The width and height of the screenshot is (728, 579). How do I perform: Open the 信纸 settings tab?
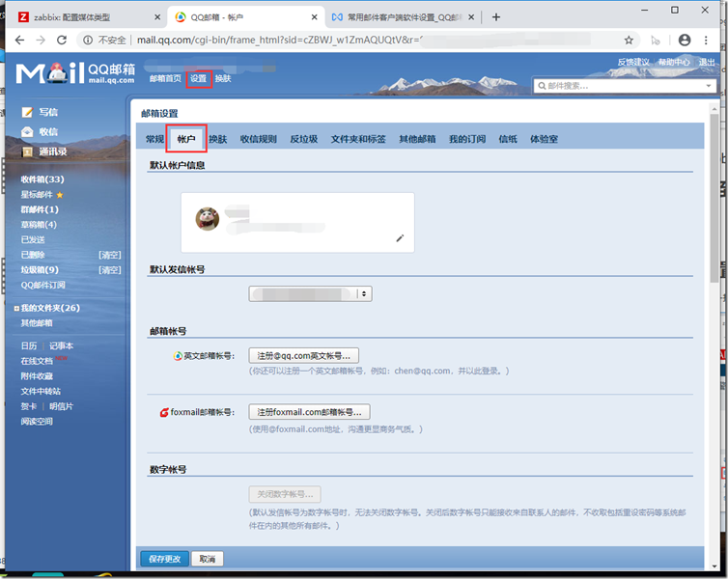pos(508,139)
